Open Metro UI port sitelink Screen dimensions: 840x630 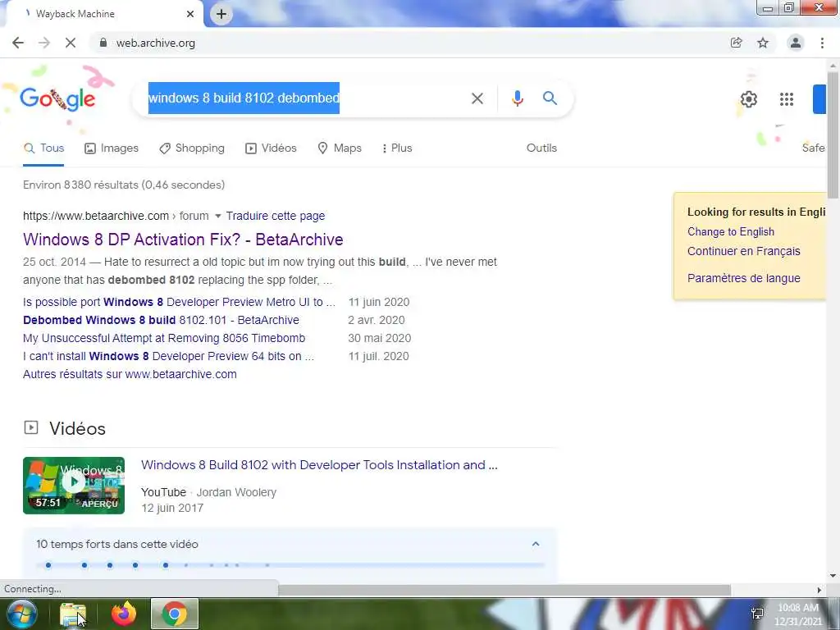[x=179, y=302]
